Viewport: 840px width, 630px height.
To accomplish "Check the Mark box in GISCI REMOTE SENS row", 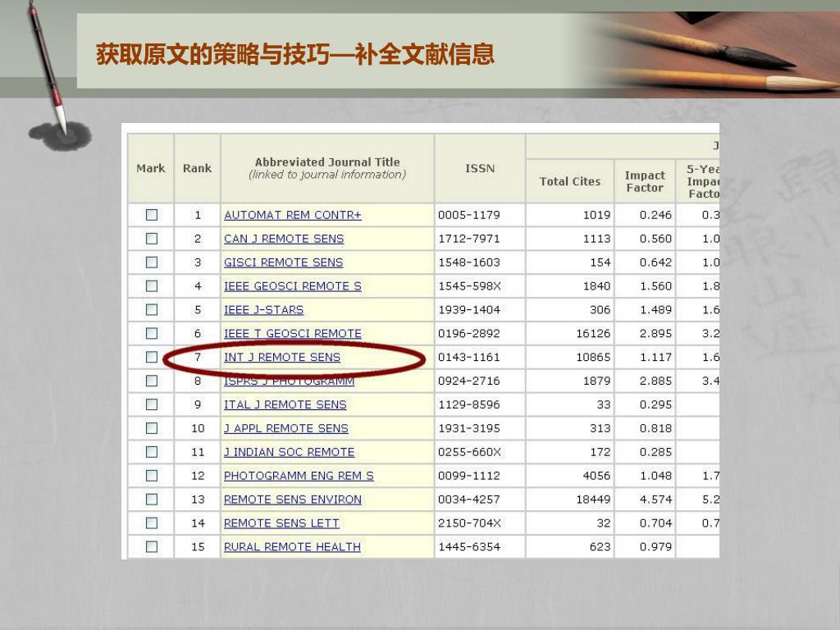I will click(152, 262).
